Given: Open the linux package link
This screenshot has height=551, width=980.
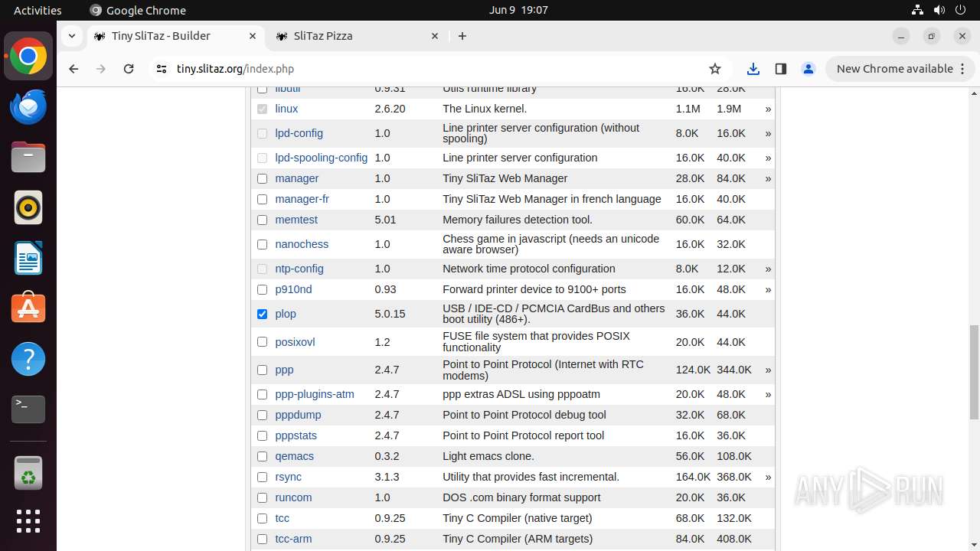Looking at the screenshot, I should (x=286, y=109).
